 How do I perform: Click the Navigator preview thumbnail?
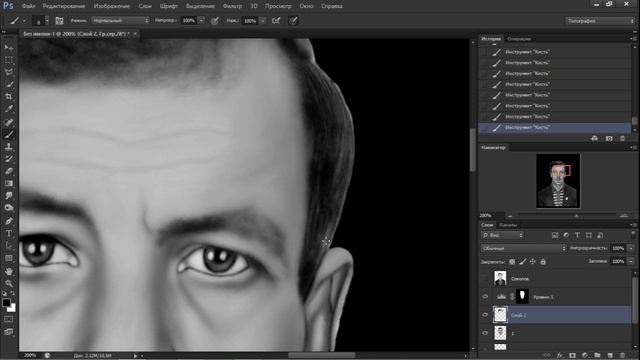tap(558, 181)
